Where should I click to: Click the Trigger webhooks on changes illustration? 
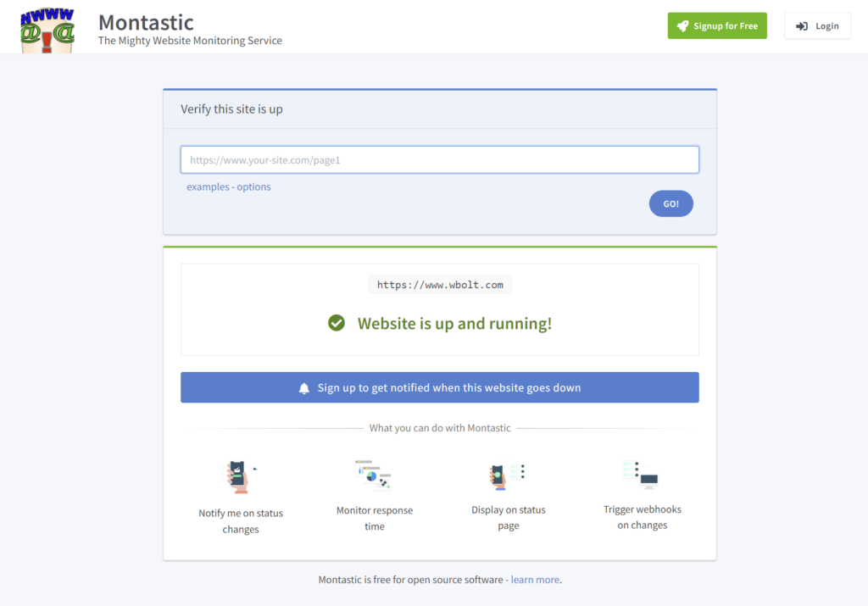[x=642, y=475]
